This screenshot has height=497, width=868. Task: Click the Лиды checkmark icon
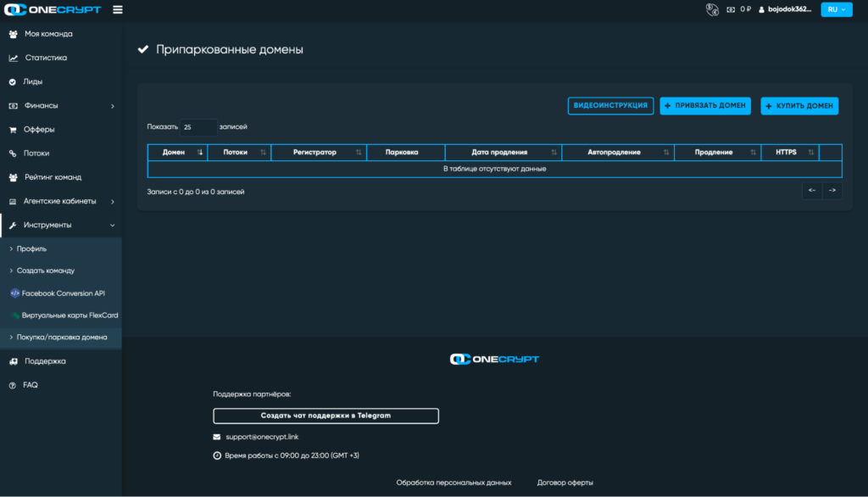(x=12, y=82)
